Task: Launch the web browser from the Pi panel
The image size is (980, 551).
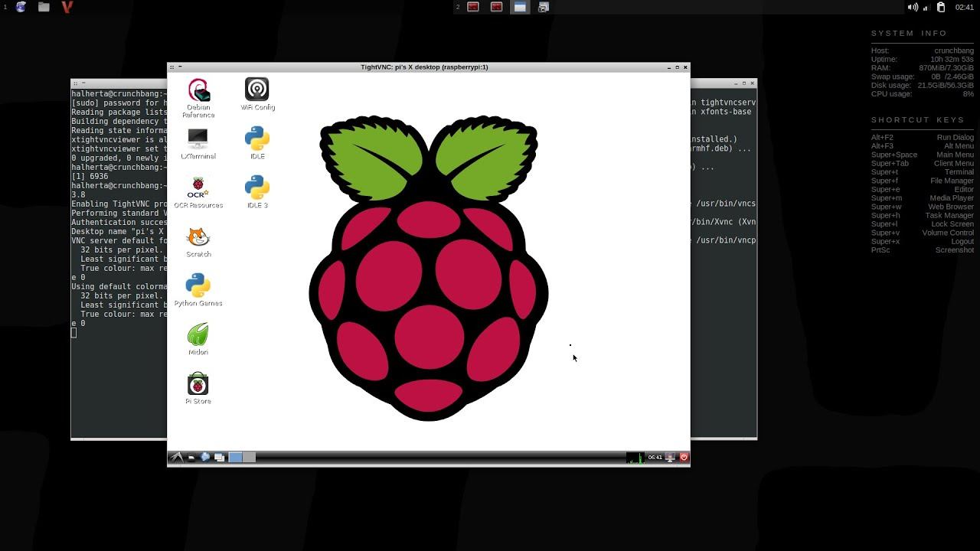Action: tap(205, 457)
